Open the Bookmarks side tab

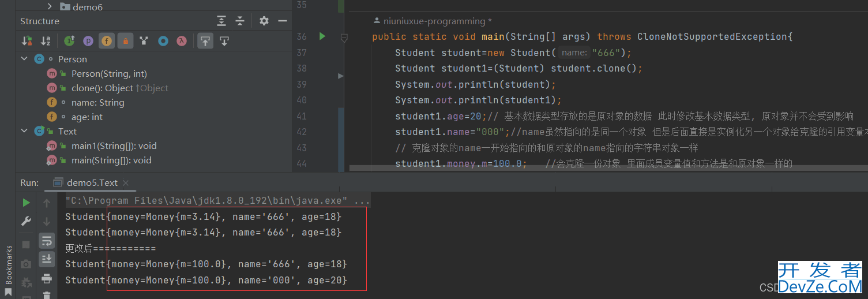[9, 264]
